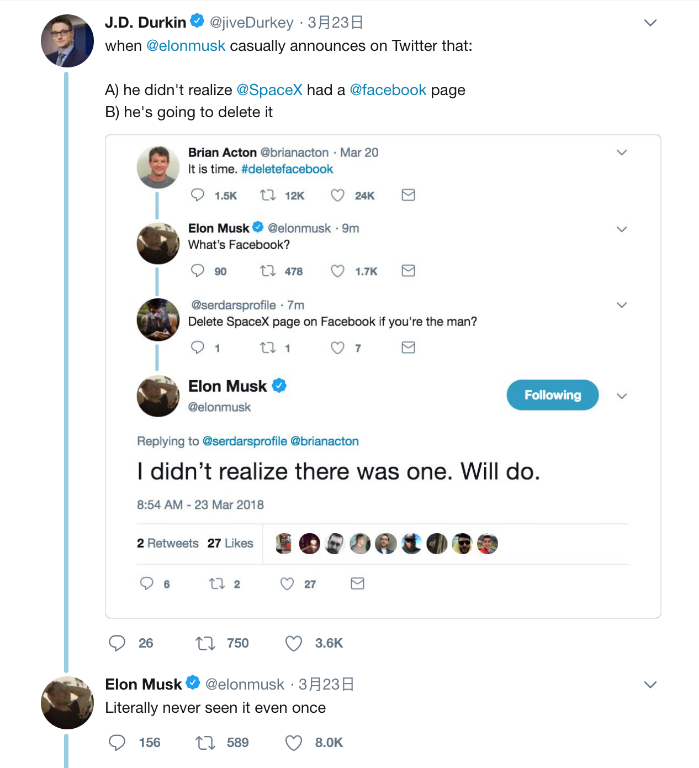Reply to Elon Musk's 'Literally never seen it' tweet
699x768 pixels.
click(x=118, y=742)
